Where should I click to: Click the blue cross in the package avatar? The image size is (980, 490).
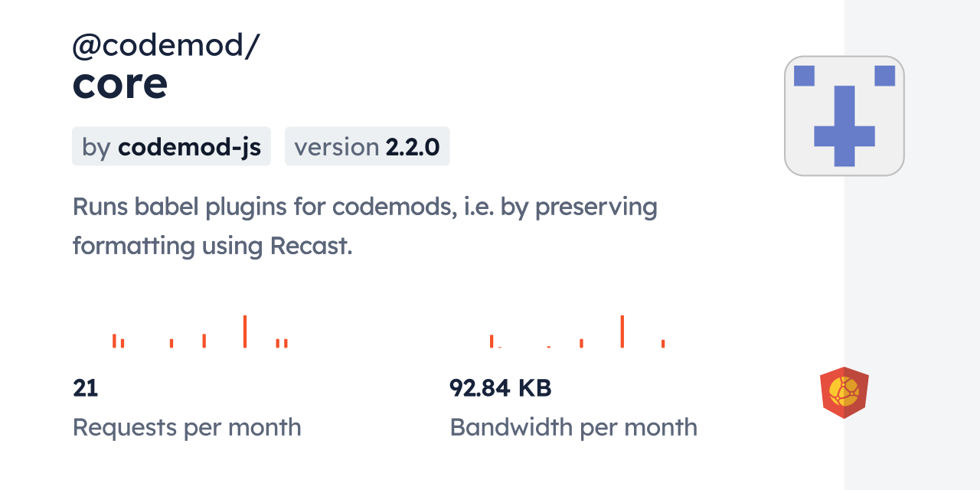844,127
